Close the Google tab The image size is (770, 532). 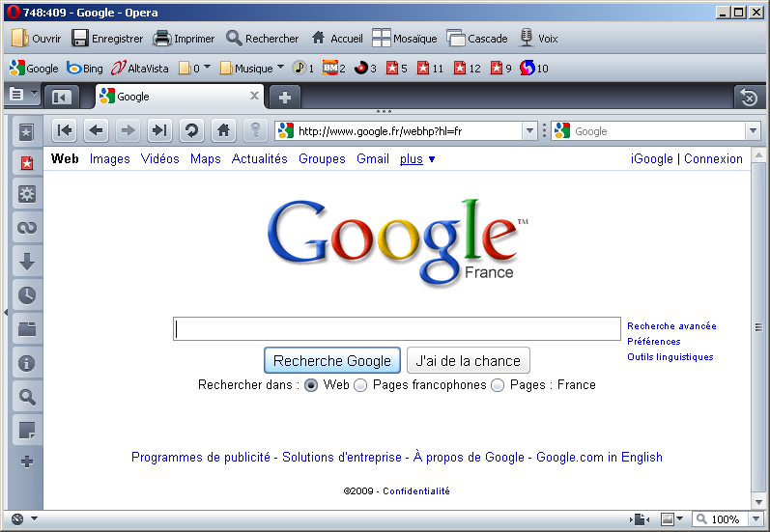click(x=254, y=96)
